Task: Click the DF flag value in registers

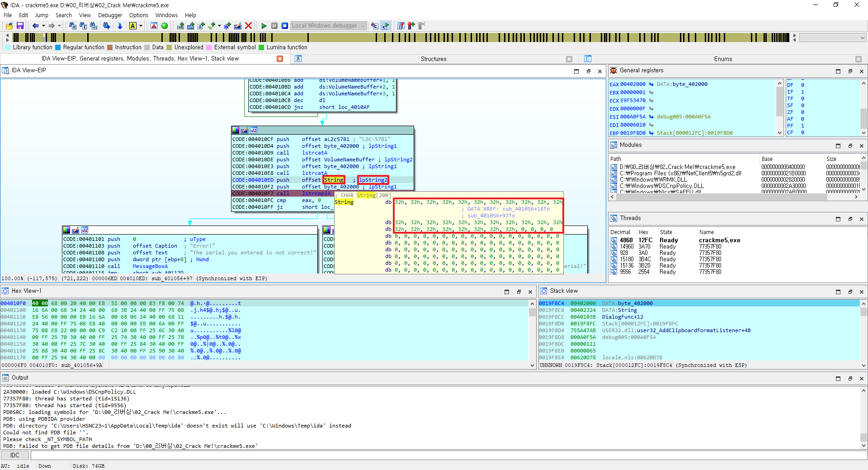Action: (x=802, y=85)
